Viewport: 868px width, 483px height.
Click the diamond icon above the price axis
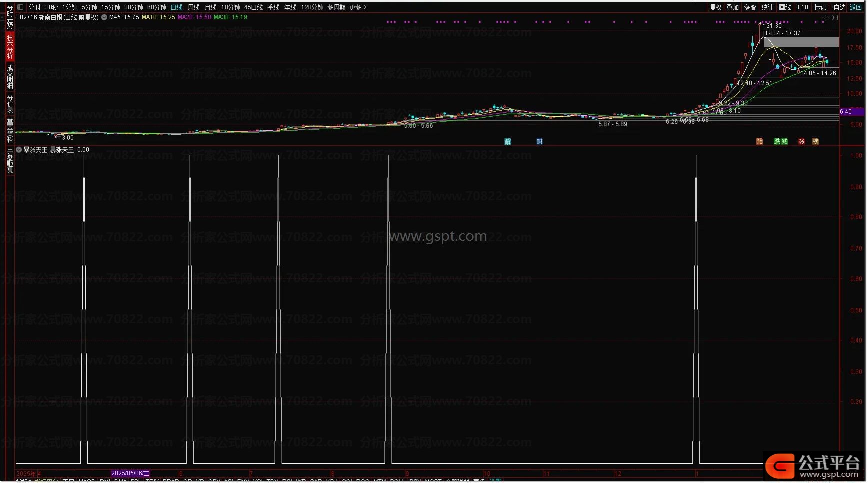tap(825, 18)
